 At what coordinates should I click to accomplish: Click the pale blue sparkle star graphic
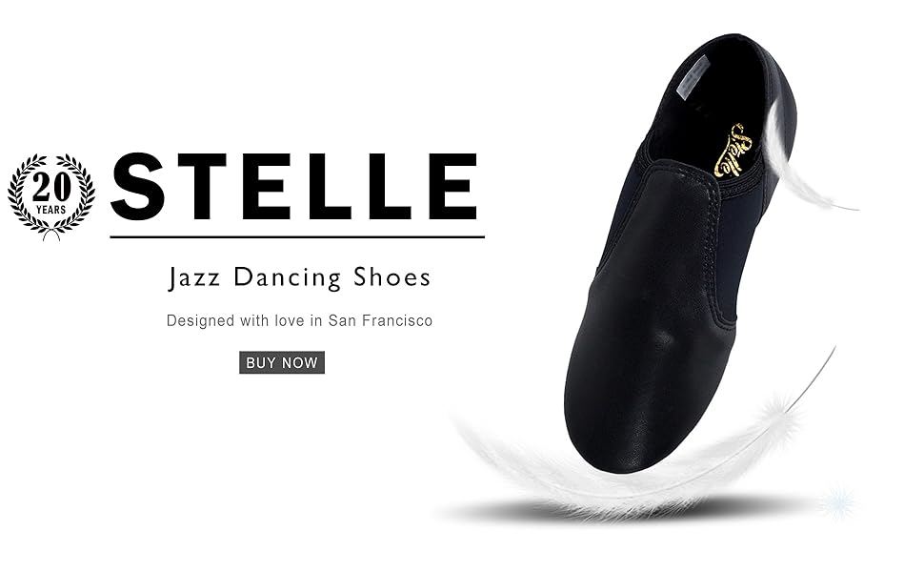838,502
